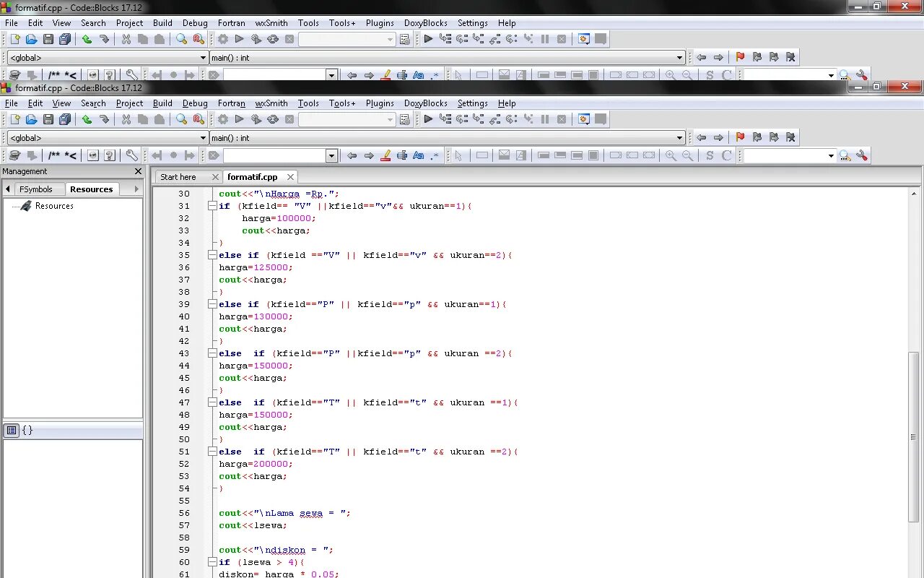This screenshot has width=924, height=578.
Task: Open Debug menu in front window
Action: (x=195, y=103)
